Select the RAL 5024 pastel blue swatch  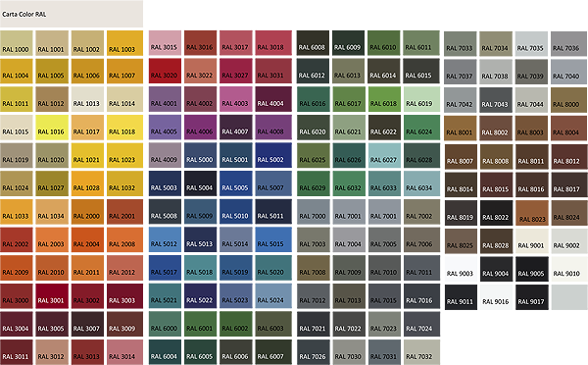(273, 296)
